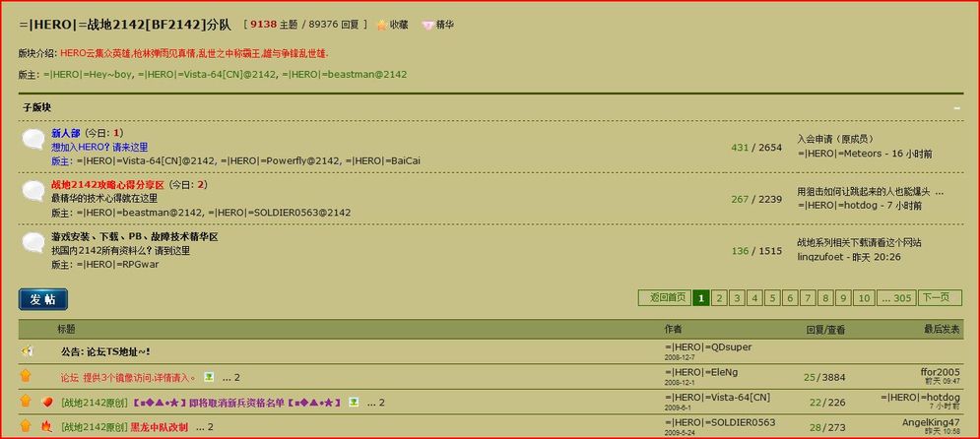
Task: Click the [战地2142原创] tag on 黑龙中队改制 row
Action: [x=95, y=427]
